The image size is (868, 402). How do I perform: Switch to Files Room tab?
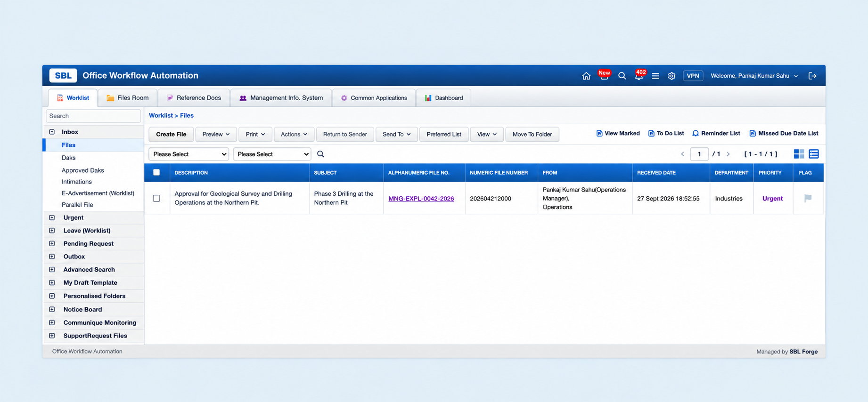click(127, 98)
